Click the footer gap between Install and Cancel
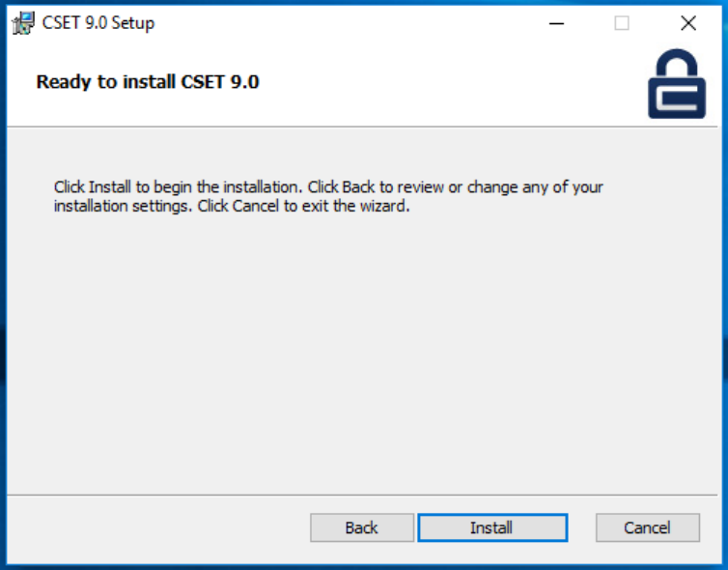This screenshot has width=728, height=570. [581, 527]
